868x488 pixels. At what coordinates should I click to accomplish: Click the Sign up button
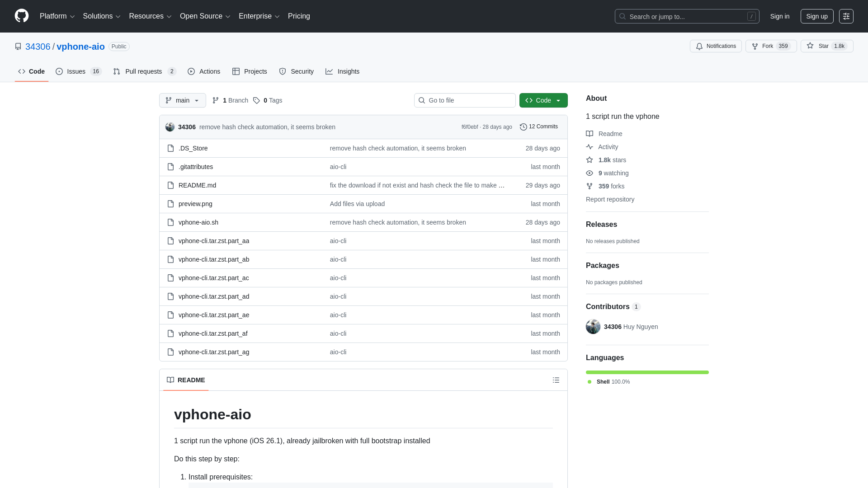click(x=817, y=16)
